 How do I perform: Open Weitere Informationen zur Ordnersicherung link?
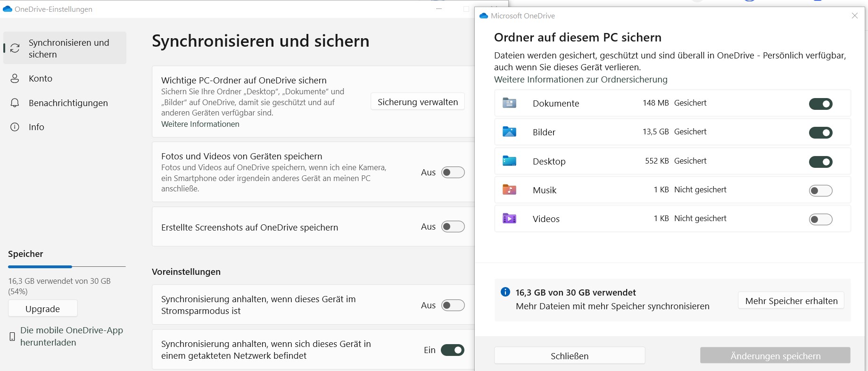580,80
